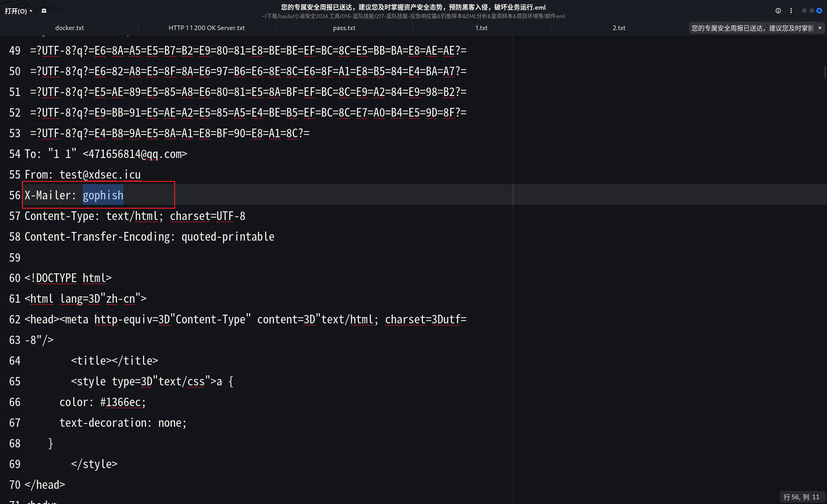
Task: Click the vertical scrollbar thumb on the right
Action: pos(825,72)
